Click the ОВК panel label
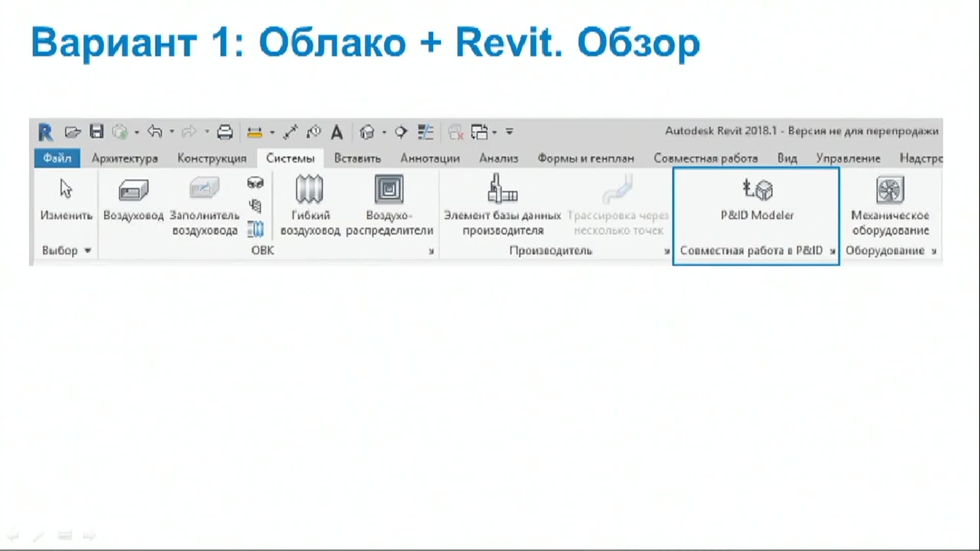 262,251
